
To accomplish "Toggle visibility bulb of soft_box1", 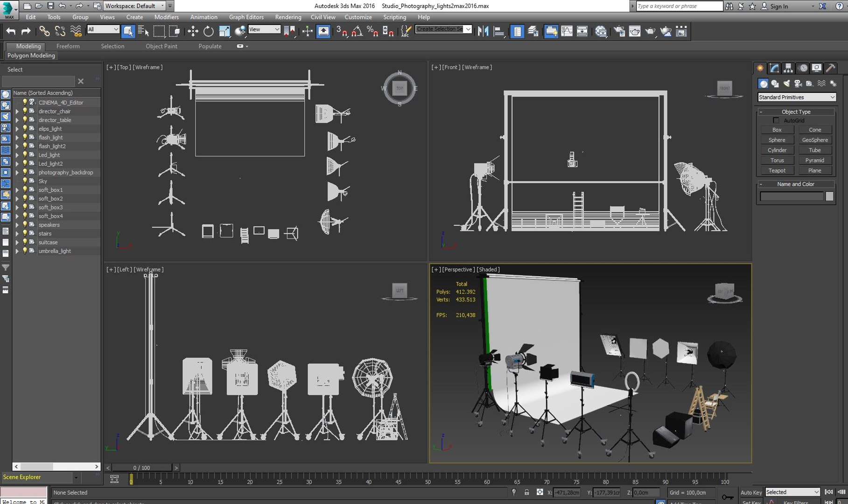I will pos(25,189).
